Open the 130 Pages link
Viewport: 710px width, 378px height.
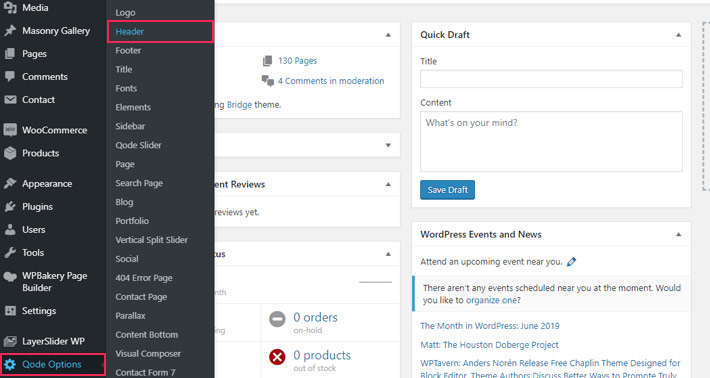(x=297, y=61)
